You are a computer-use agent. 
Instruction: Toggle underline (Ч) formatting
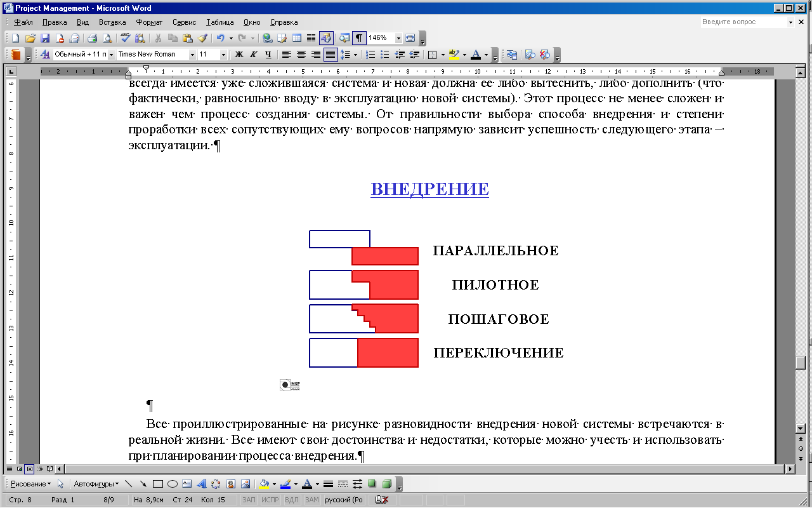[268, 55]
